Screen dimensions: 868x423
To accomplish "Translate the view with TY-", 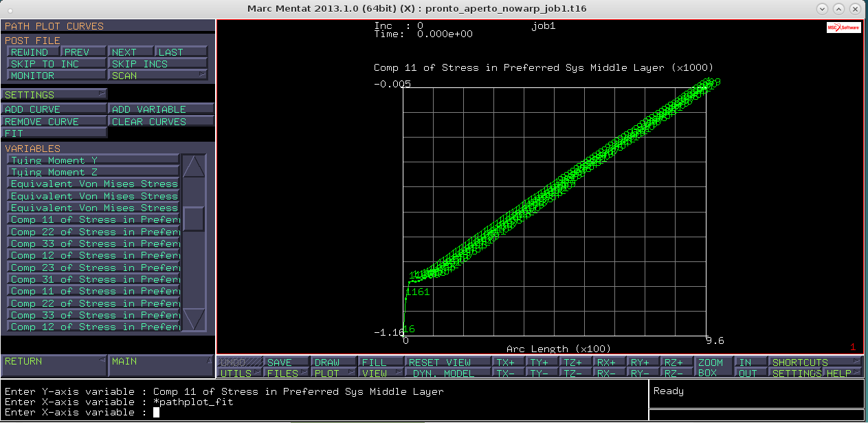I will pos(543,373).
